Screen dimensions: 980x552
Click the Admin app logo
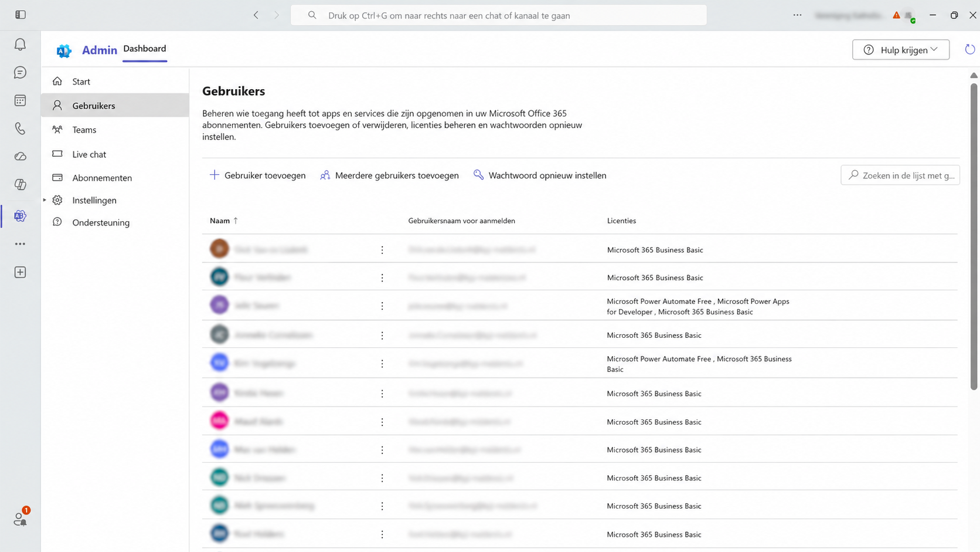pyautogui.click(x=63, y=51)
